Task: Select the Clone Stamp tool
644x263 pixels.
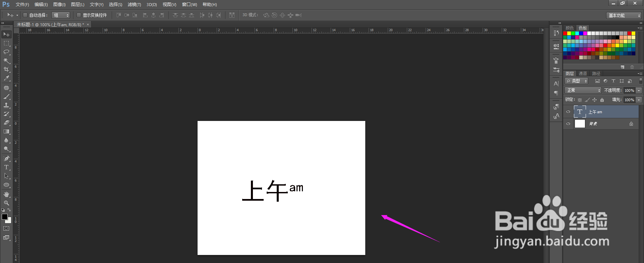Action: pos(6,105)
